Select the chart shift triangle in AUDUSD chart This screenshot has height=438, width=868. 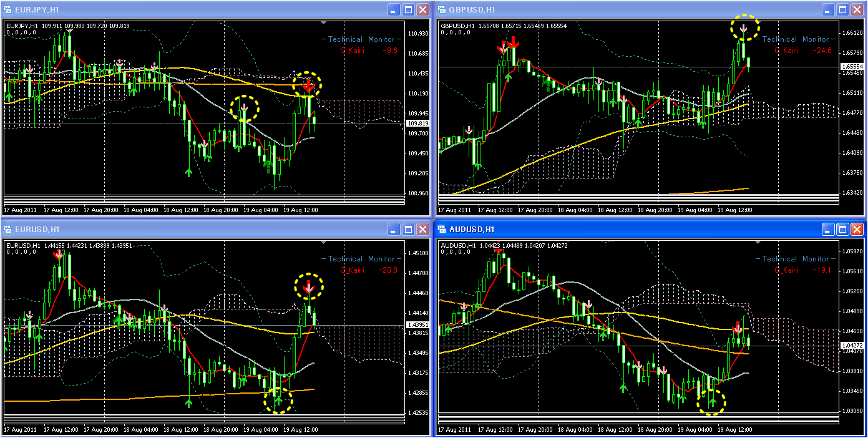click(758, 243)
